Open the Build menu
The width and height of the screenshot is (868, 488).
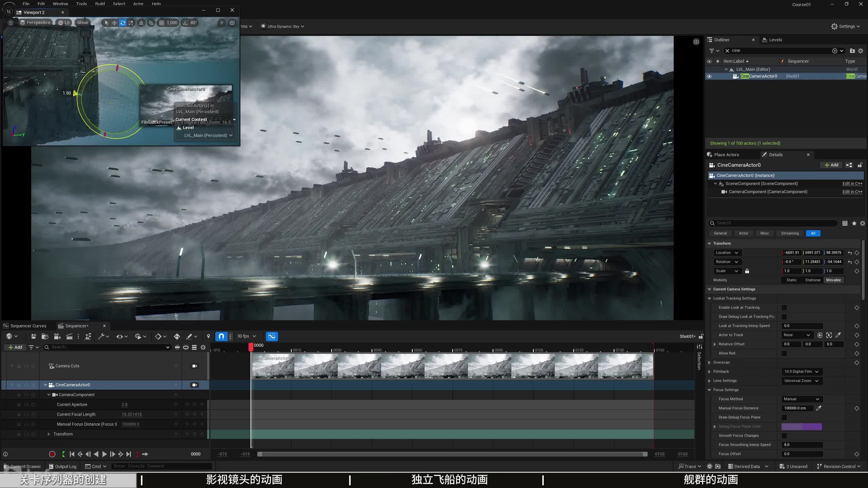coord(100,4)
